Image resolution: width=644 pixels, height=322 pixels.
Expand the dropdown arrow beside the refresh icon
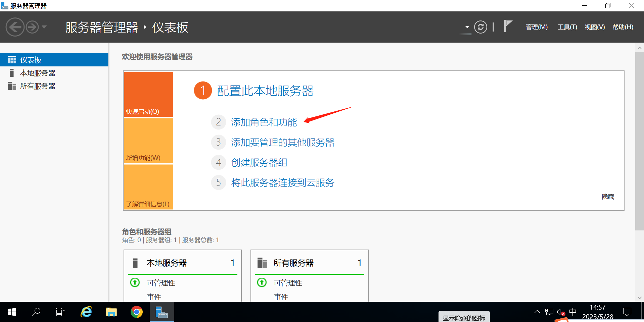point(467,27)
